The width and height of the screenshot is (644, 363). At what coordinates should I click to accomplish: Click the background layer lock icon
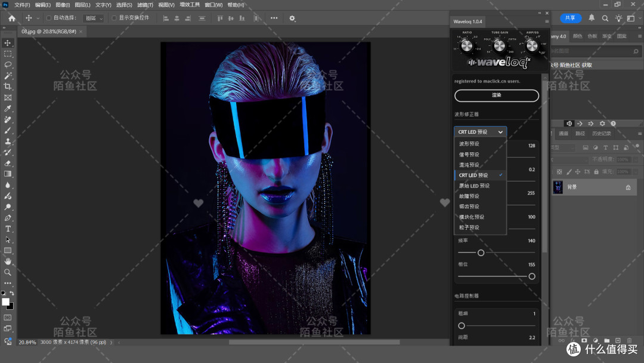point(628,187)
